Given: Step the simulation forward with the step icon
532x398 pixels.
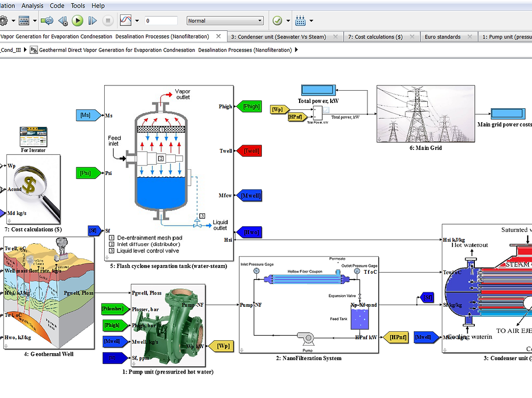Looking at the screenshot, I should tap(91, 20).
